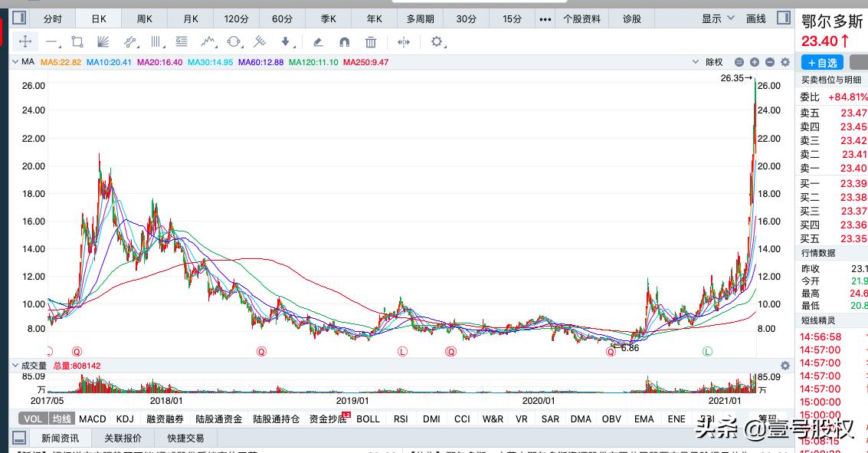Toggle the MACD indicator on
868x453 pixels.
point(92,419)
